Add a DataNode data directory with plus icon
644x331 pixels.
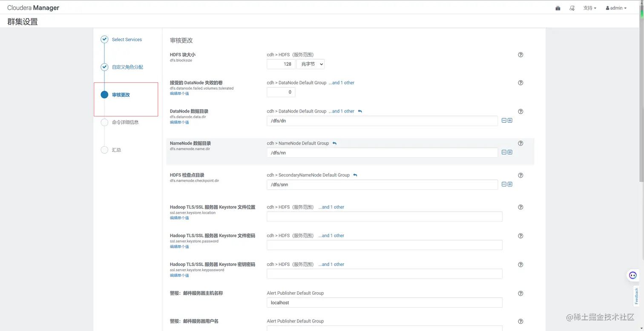(x=510, y=121)
